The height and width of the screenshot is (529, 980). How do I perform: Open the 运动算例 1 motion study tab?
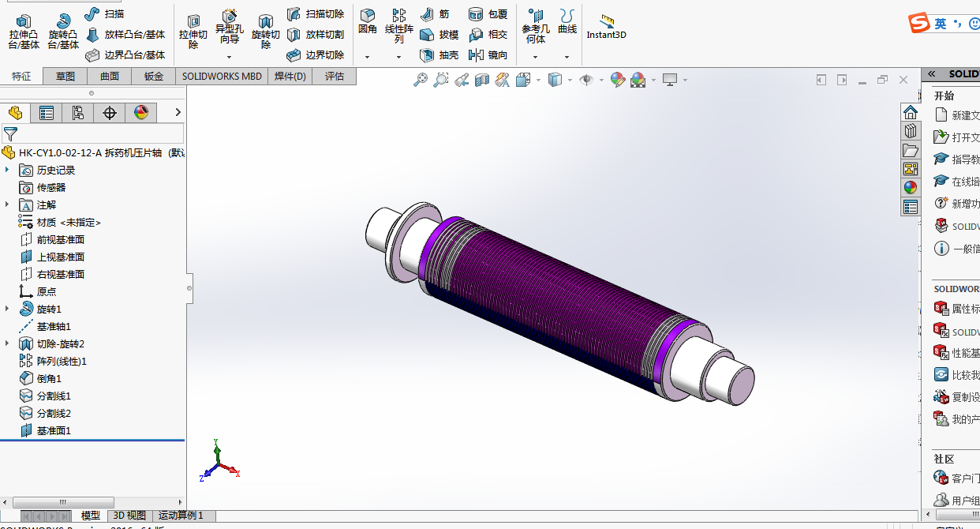[x=181, y=516]
